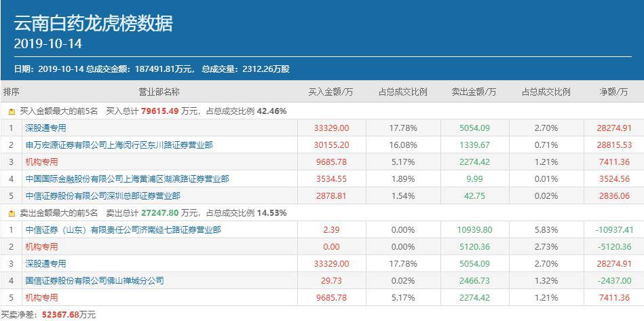
Task: Click the buy amount 2.39
Action: click(331, 230)
